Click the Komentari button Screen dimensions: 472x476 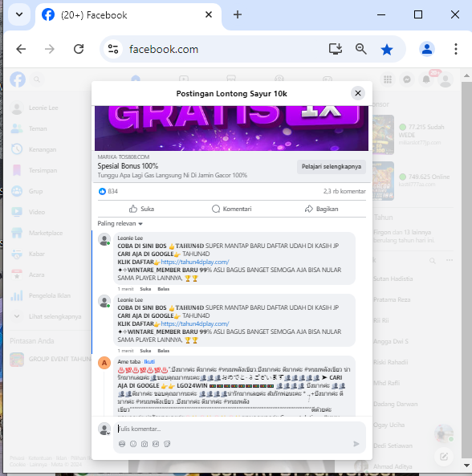[232, 209]
